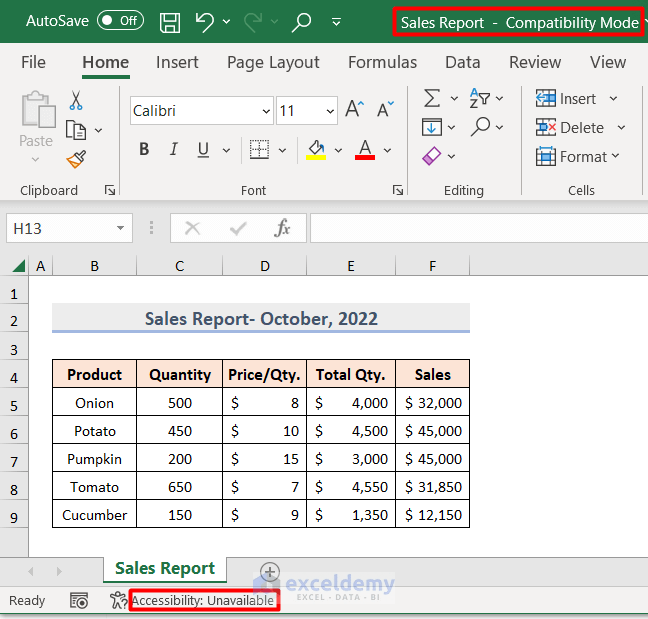Click the Cancel X in formula bar
The width and height of the screenshot is (648, 619).
[x=192, y=228]
